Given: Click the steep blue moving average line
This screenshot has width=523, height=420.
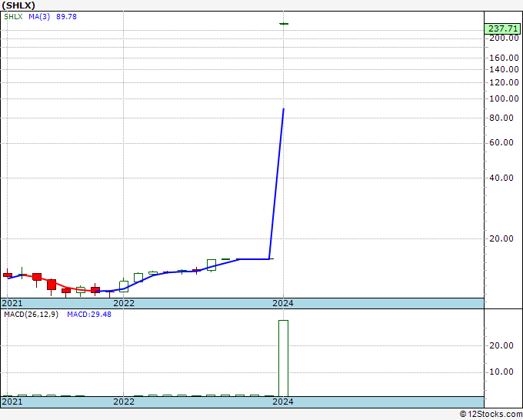Looking at the screenshot, I should click(277, 184).
